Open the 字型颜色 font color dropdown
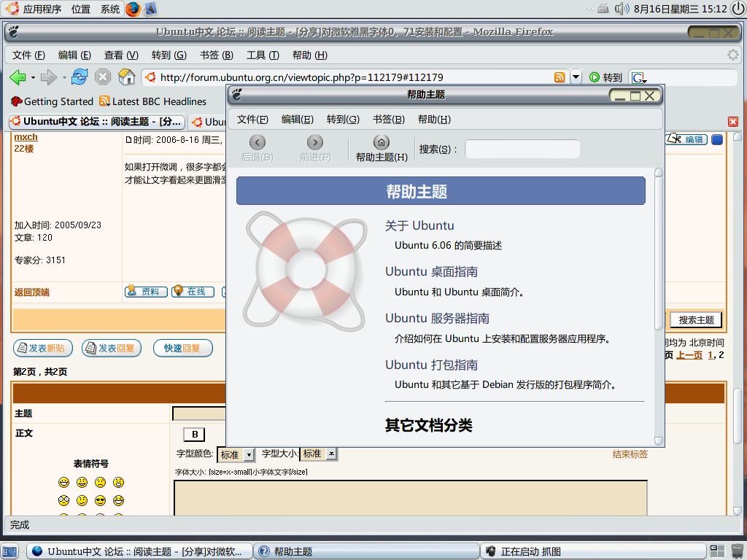The width and height of the screenshot is (747, 560). [x=236, y=455]
